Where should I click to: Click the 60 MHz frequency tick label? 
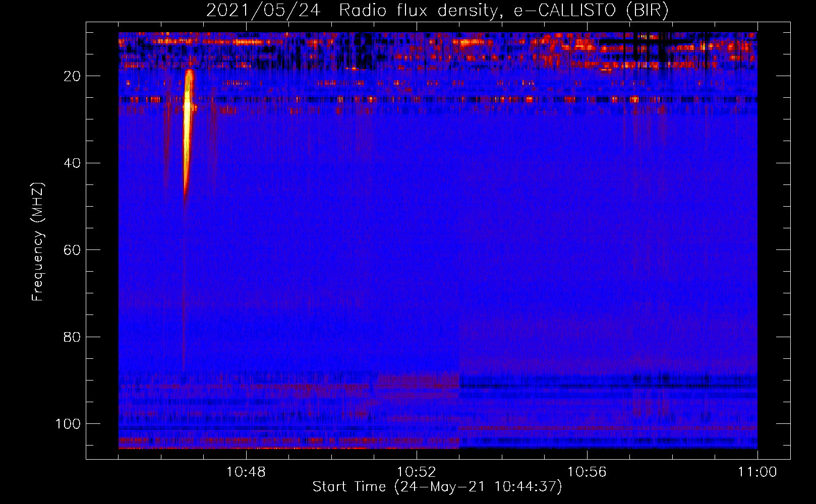click(73, 250)
